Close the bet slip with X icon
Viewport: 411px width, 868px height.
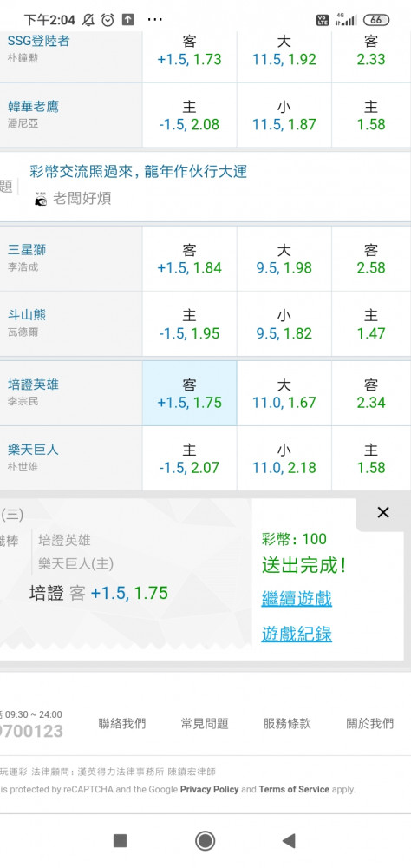(x=382, y=513)
